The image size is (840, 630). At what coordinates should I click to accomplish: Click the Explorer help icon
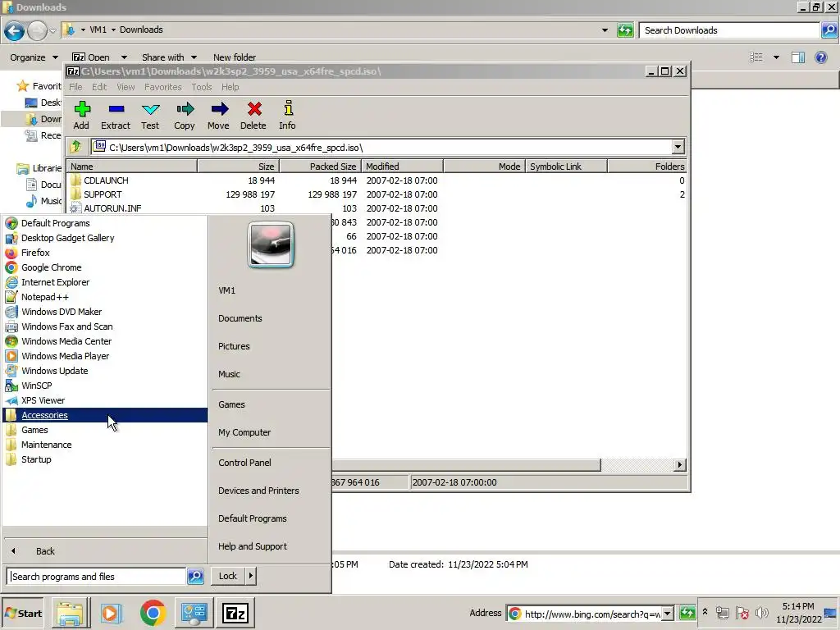820,57
